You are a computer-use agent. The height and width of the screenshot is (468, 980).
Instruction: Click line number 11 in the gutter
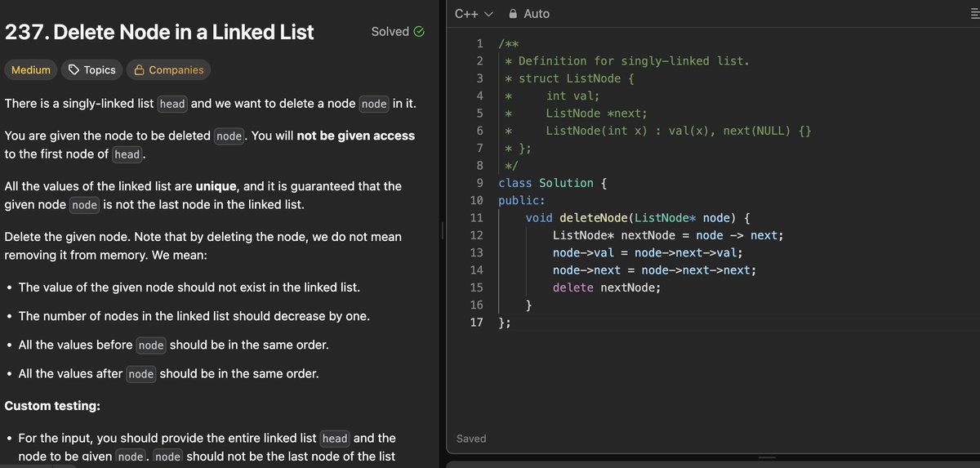pos(477,218)
